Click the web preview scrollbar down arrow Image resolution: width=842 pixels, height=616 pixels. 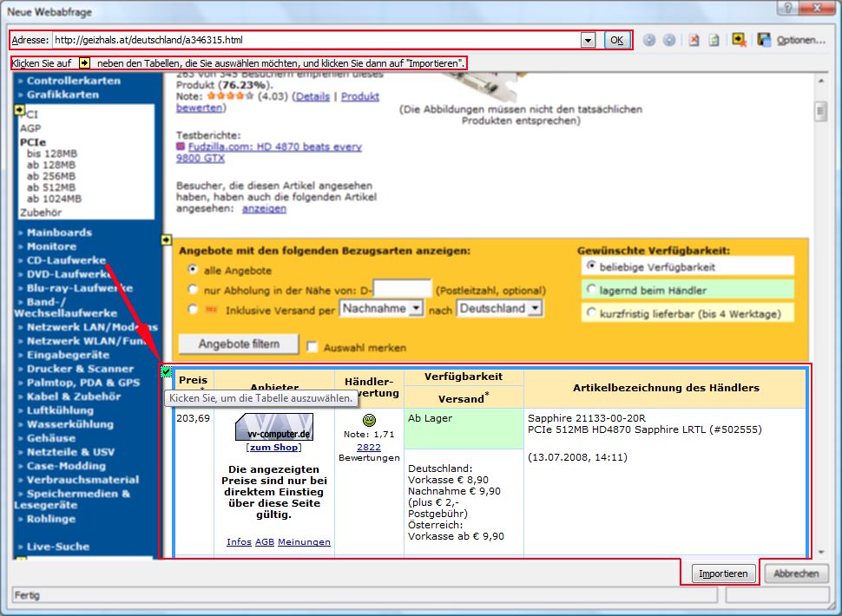pos(820,552)
